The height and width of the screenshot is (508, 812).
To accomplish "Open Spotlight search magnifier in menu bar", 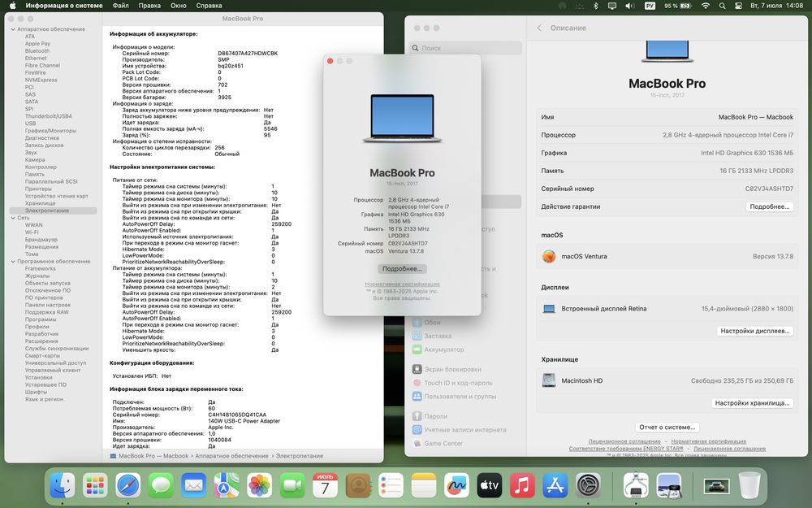I will tap(723, 6).
